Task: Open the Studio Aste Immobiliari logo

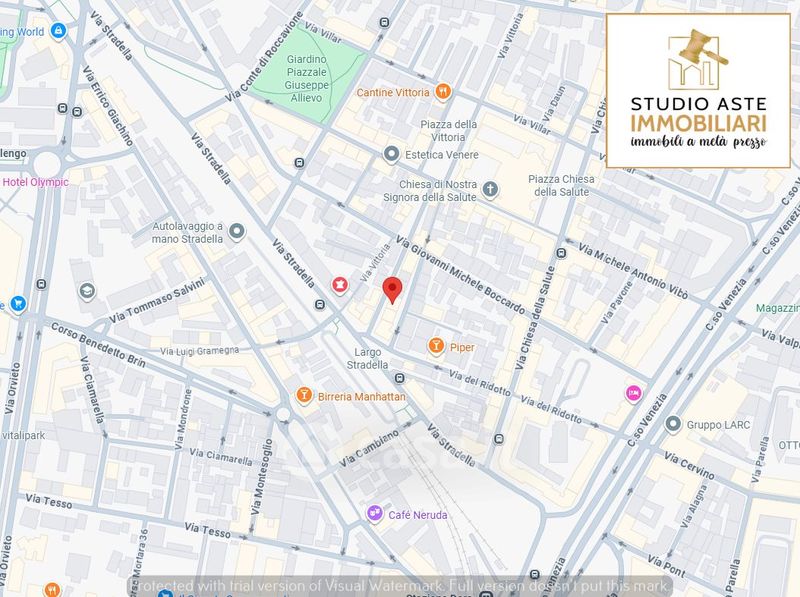Action: point(697,88)
